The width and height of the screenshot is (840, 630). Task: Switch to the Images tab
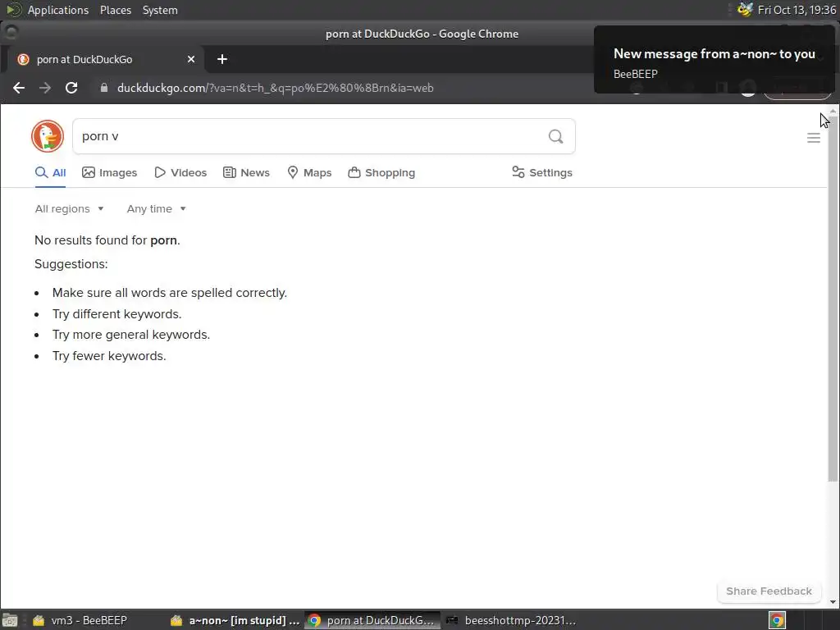(110, 172)
